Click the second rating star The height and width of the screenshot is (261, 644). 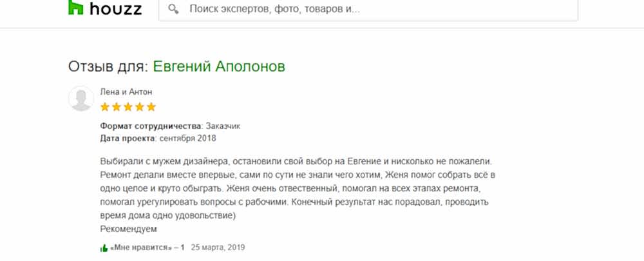click(117, 106)
